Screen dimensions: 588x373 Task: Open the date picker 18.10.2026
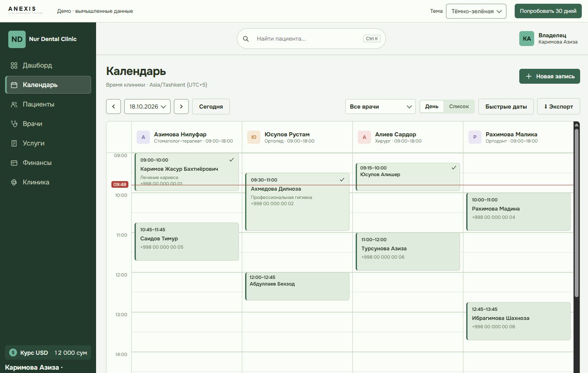147,107
